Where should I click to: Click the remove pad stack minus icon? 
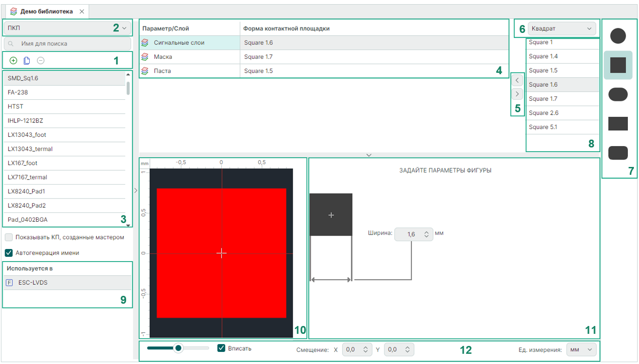(41, 60)
